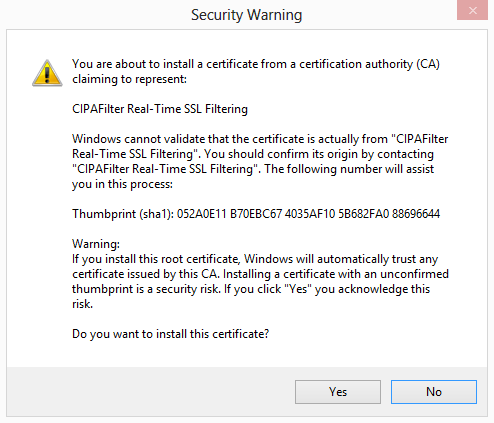This screenshot has width=494, height=423.
Task: Click the 'Thumbprint (sha1):' label
Action: click(123, 214)
